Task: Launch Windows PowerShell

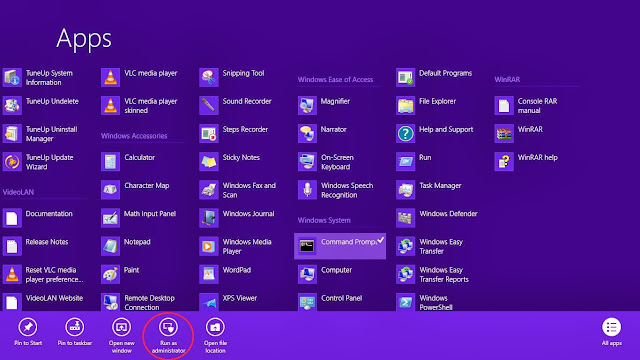Action: click(425, 302)
